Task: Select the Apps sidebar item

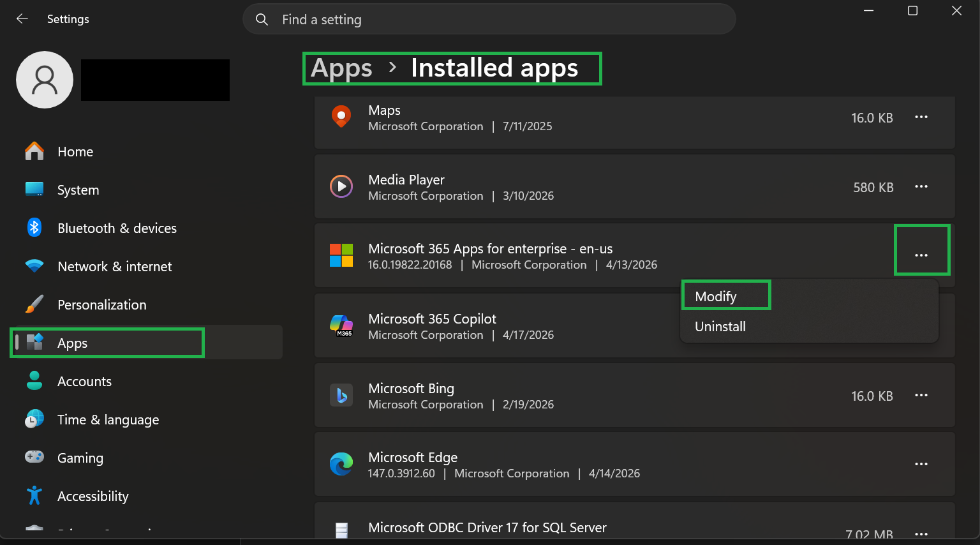Action: [x=147, y=343]
